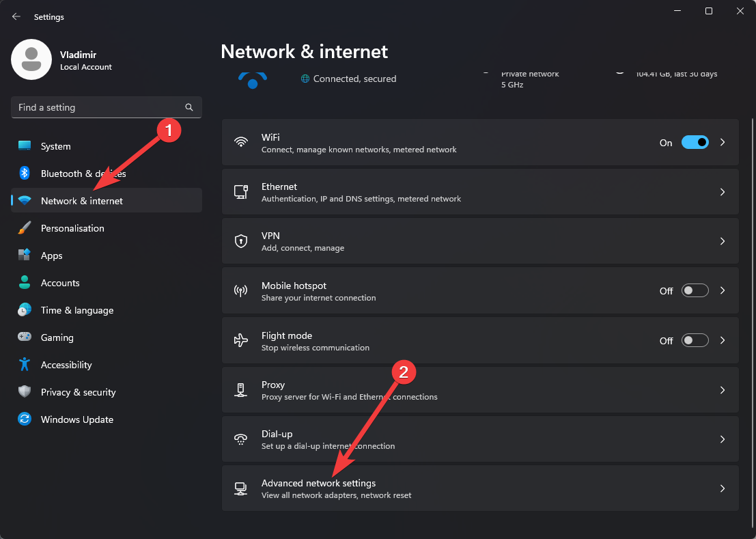This screenshot has width=756, height=539.
Task: Open Advanced network settings
Action: point(318,488)
